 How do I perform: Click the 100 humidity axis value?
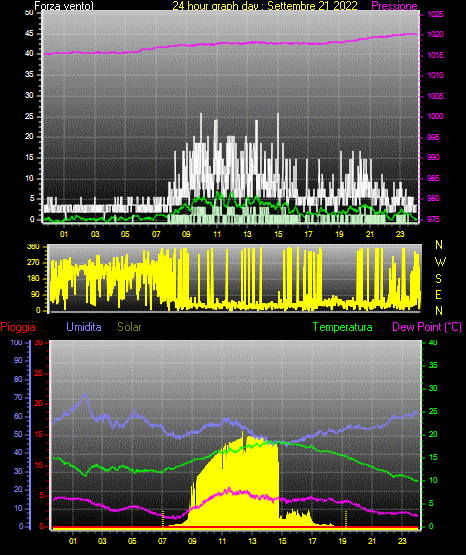tap(16, 342)
